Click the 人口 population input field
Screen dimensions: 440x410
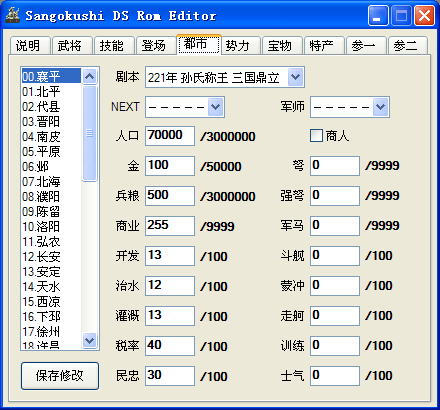(170, 136)
